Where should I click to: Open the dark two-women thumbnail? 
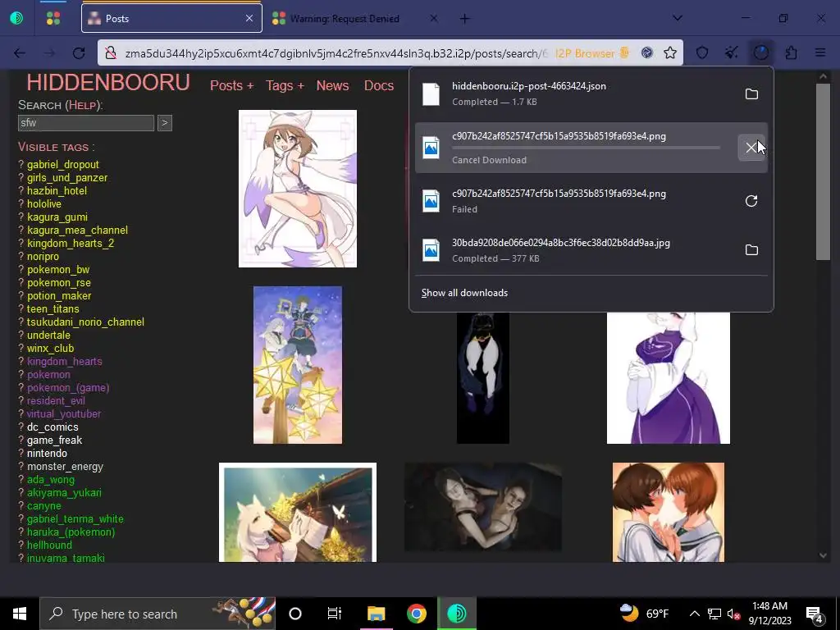[x=482, y=507]
